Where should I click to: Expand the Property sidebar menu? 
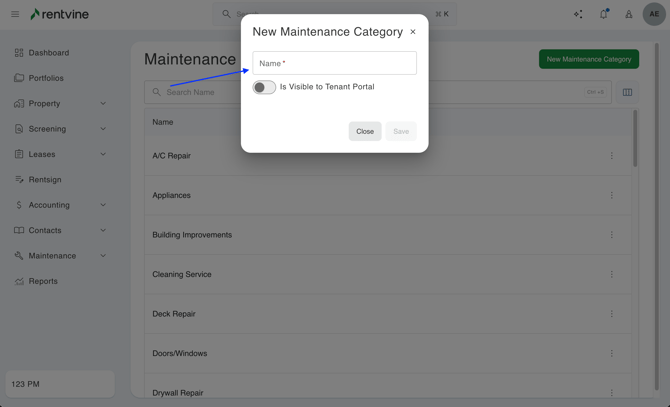(103, 103)
